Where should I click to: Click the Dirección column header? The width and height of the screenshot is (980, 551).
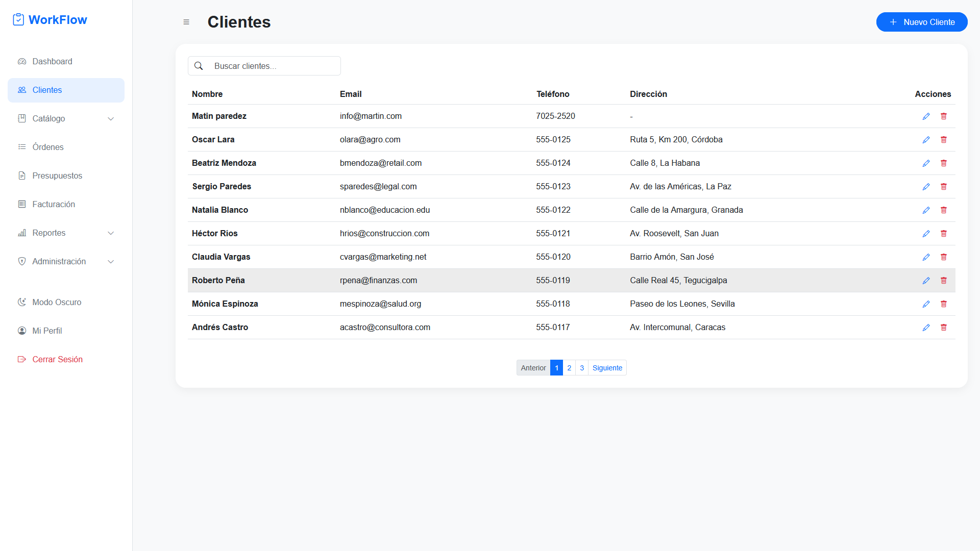(x=648, y=94)
